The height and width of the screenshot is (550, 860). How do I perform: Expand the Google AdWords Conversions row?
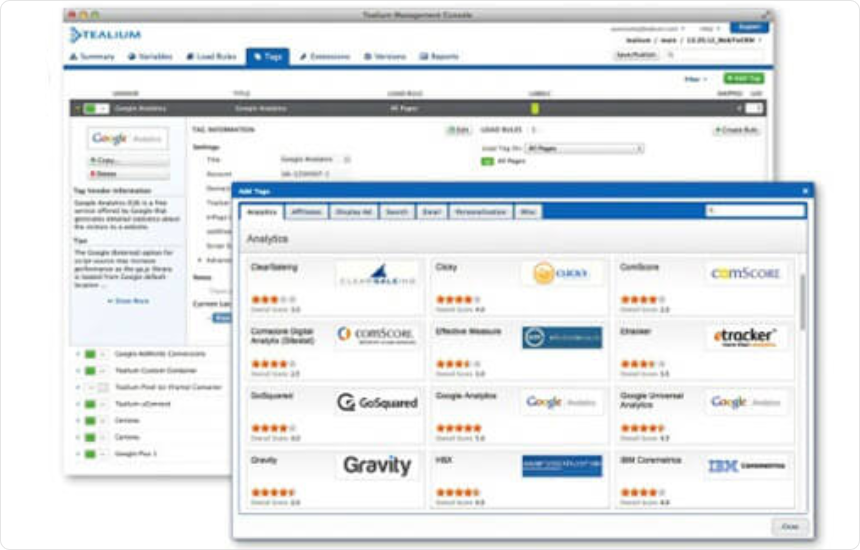pyautogui.click(x=77, y=354)
